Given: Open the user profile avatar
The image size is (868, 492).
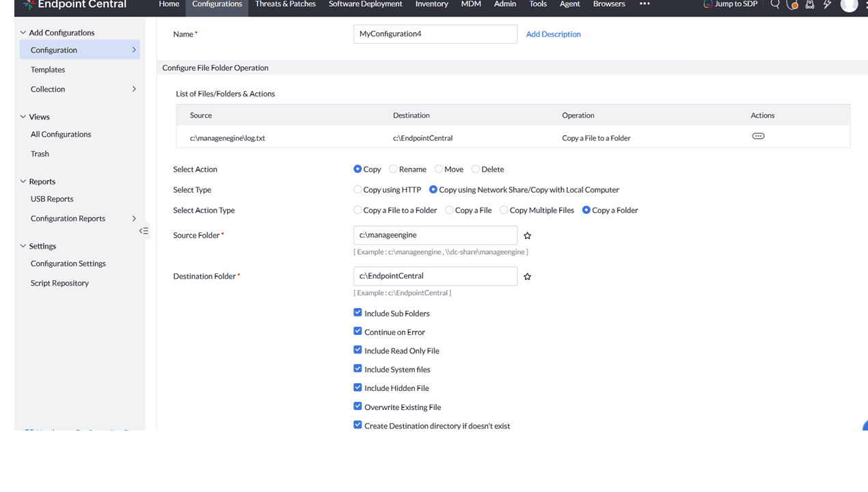Looking at the screenshot, I should pos(849,5).
